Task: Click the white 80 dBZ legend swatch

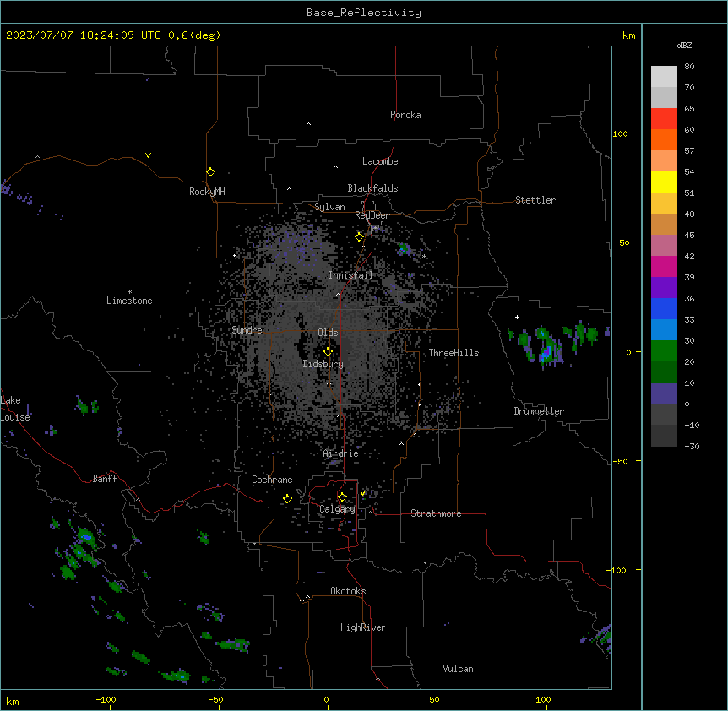Action: click(664, 77)
